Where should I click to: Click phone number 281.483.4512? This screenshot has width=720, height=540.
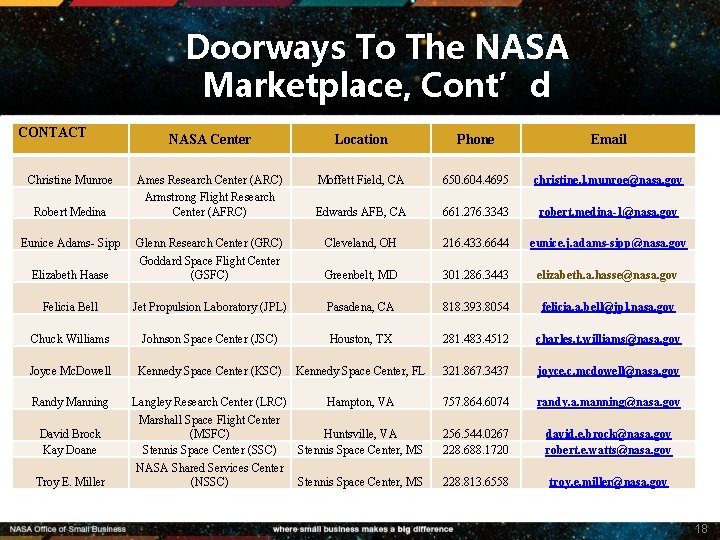[x=475, y=339]
